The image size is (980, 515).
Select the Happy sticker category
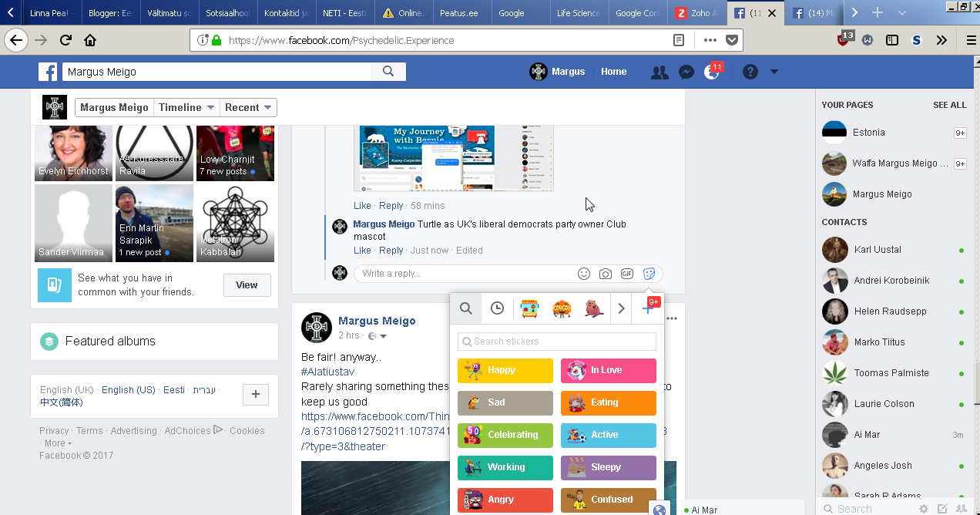(x=505, y=371)
